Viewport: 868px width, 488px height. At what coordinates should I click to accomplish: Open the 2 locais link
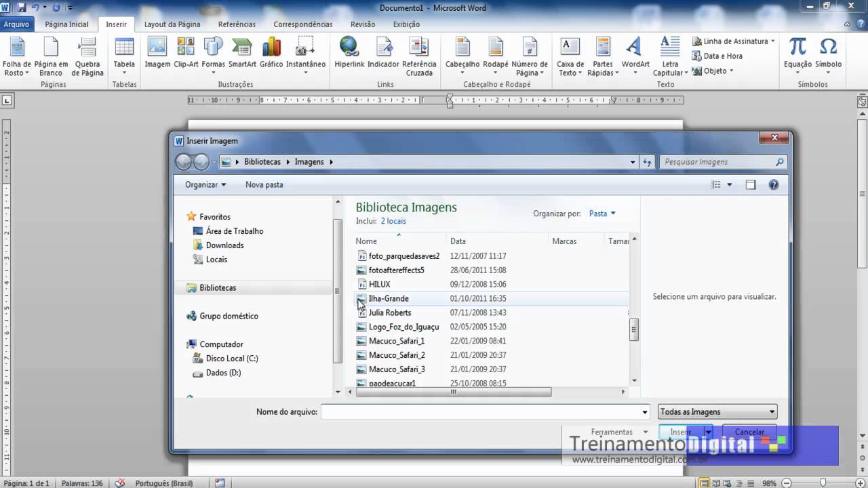click(393, 221)
